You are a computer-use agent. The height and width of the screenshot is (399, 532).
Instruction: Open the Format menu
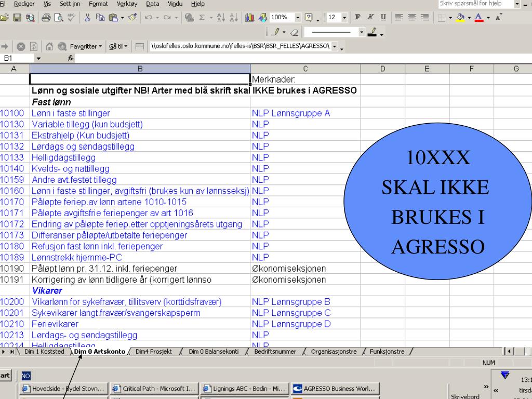[x=98, y=4]
